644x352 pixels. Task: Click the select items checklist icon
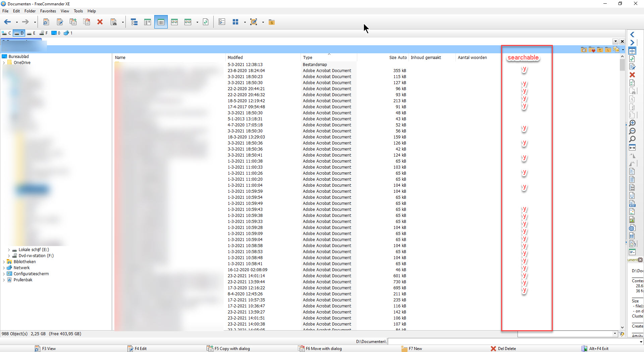222,22
